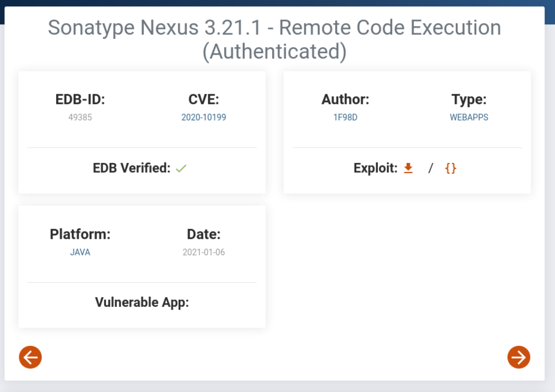Open CVE 2020-10199 link
555x392 pixels.
pyautogui.click(x=204, y=117)
